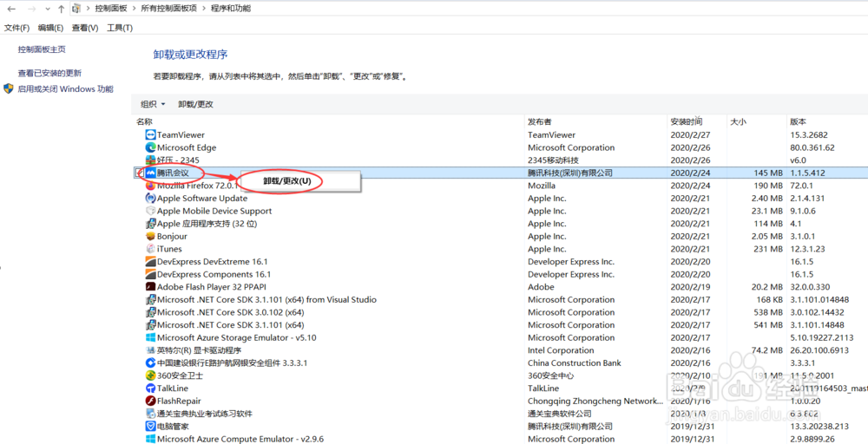Image resolution: width=868 pixels, height=444 pixels.
Task: Click the back navigation arrow
Action: 11,9
